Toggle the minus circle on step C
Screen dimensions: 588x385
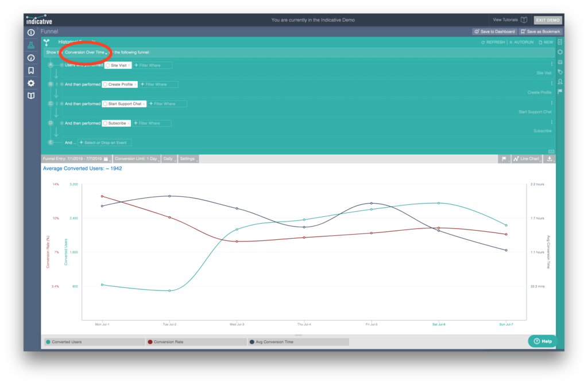(62, 104)
